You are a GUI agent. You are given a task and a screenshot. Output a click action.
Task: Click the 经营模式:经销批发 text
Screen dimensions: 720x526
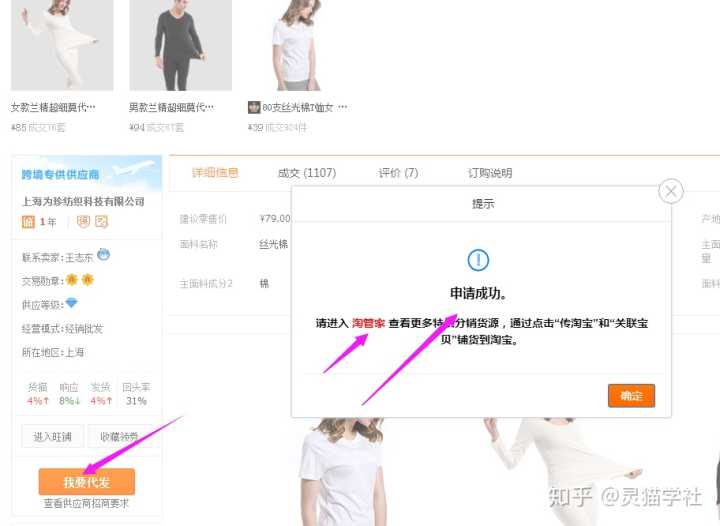(x=62, y=329)
